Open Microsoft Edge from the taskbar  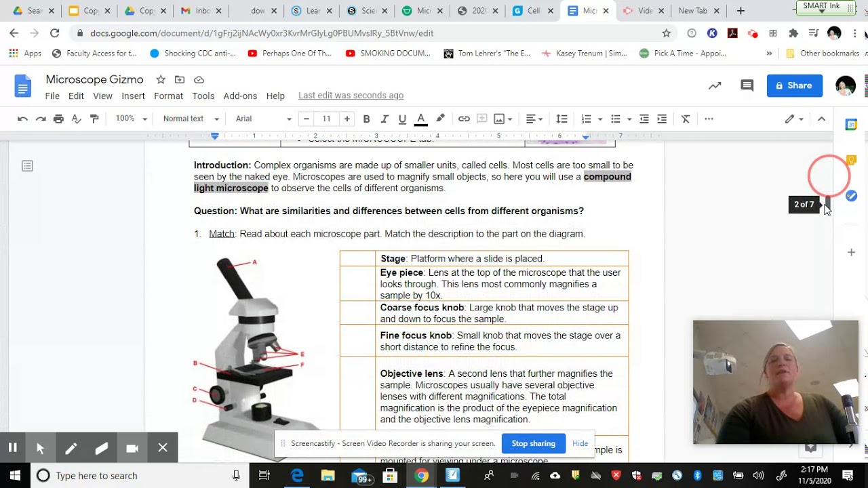pyautogui.click(x=297, y=475)
